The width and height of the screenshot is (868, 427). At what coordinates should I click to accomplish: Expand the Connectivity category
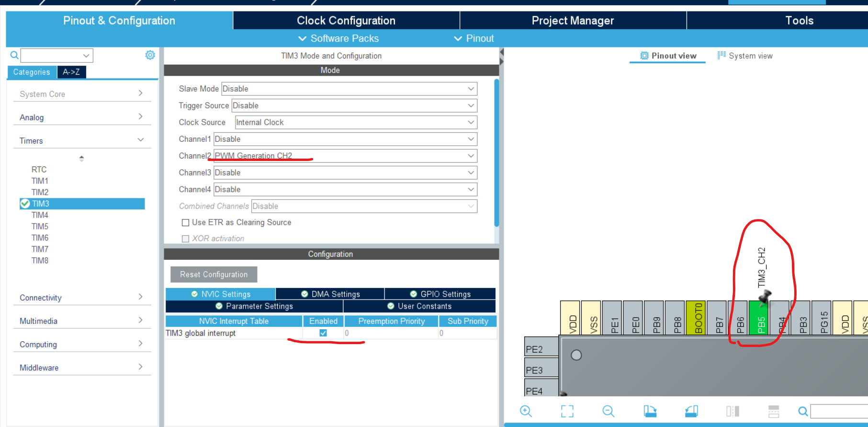(x=82, y=298)
